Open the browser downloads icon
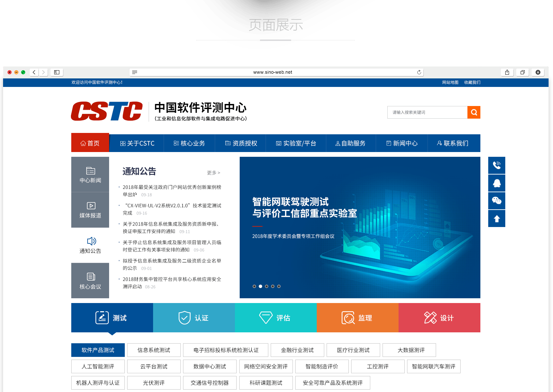This screenshot has height=392, width=553. pyautogui.click(x=538, y=72)
